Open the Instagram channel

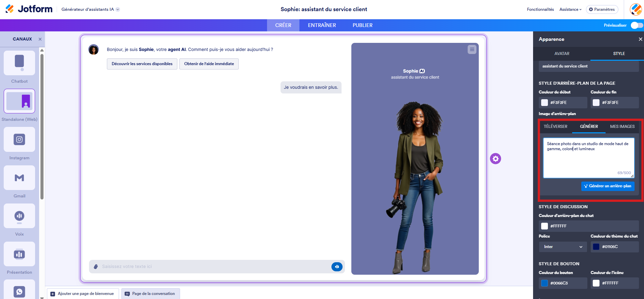point(19,139)
